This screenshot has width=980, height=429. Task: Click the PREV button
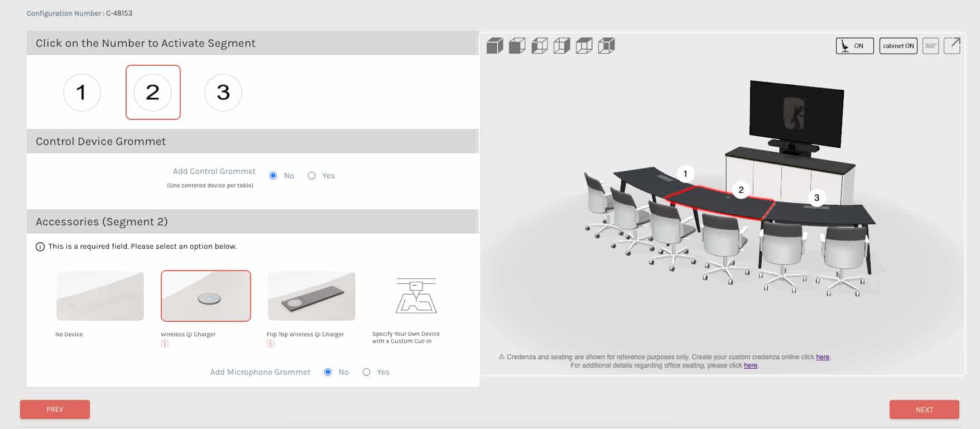[x=55, y=409]
